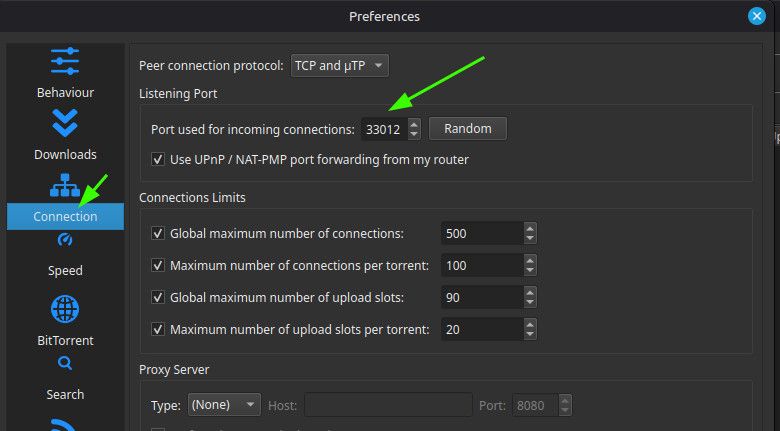
Task: Open the Speed gauge icon
Action: pyautogui.click(x=65, y=240)
